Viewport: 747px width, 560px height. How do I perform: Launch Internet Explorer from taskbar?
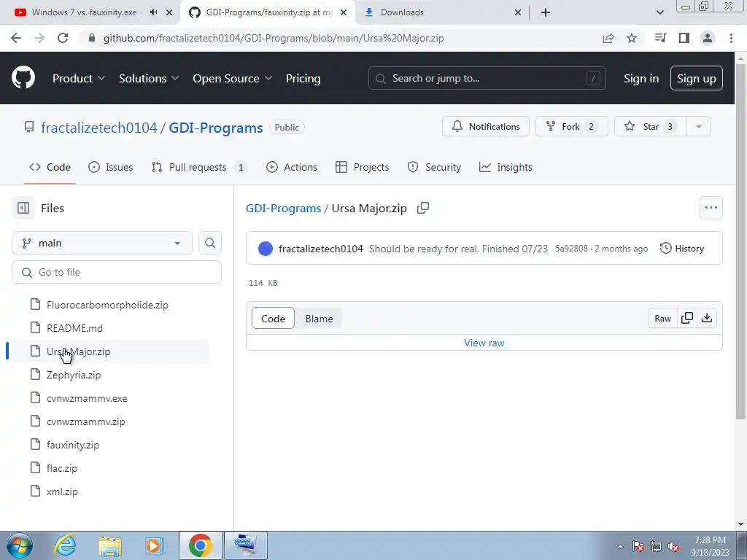65,545
